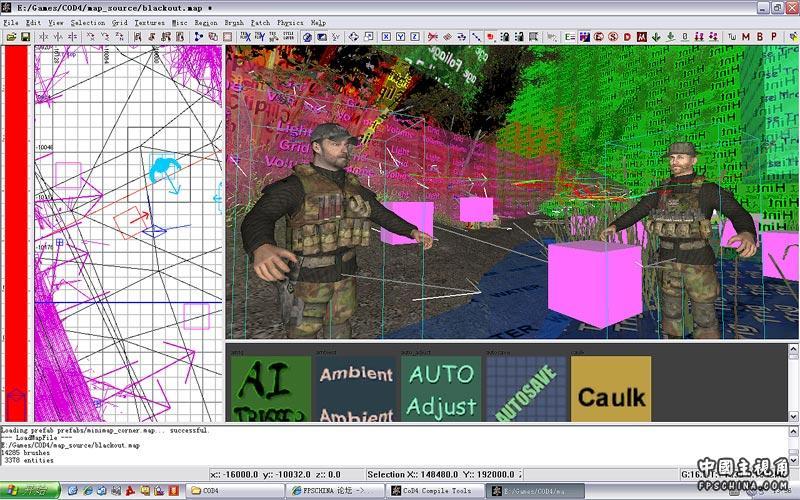Click the Select Touching icon
This screenshot has width=800, height=500.
click(x=152, y=37)
